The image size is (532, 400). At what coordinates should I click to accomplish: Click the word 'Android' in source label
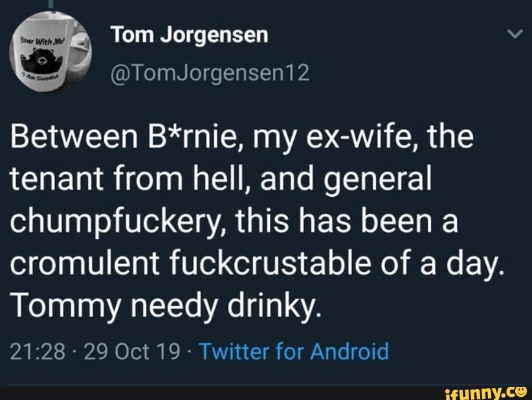(x=349, y=351)
